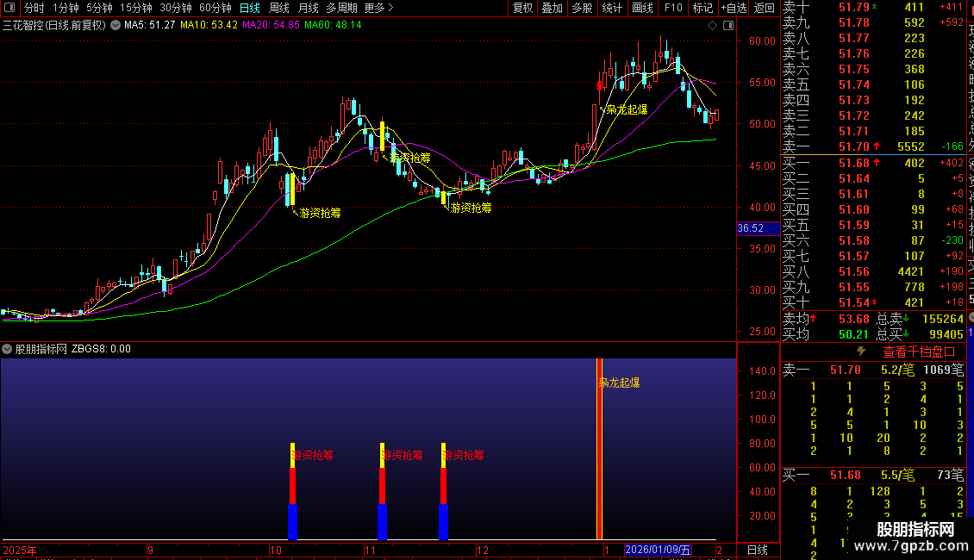Click the 卖一 volume 5552
This screenshot has width=974, height=560.
910,147
